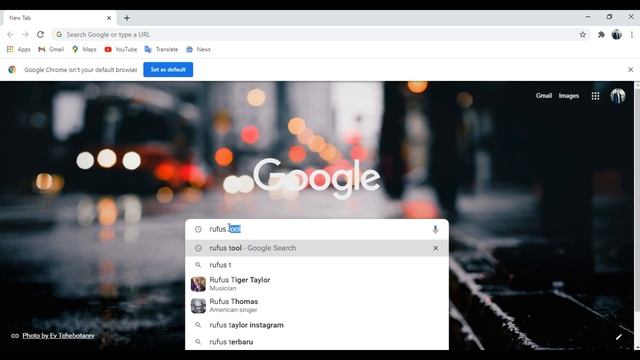Select the New Tab tab

coord(60,18)
